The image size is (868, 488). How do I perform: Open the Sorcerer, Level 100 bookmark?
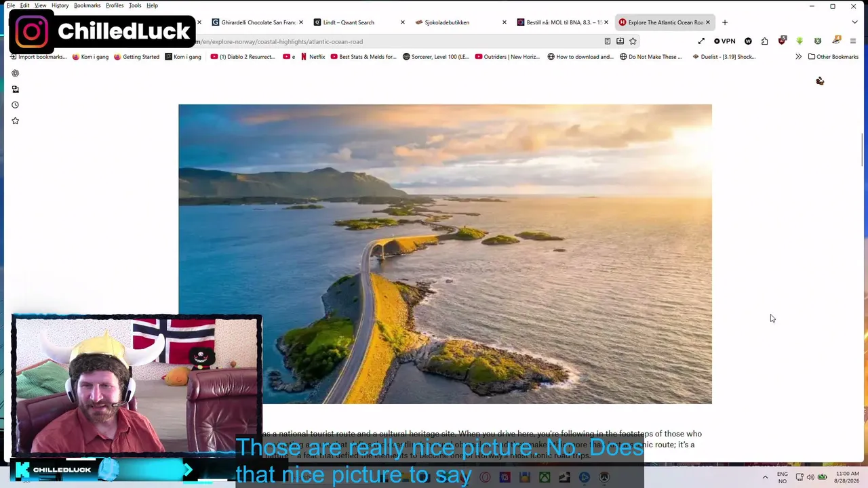[x=436, y=57]
